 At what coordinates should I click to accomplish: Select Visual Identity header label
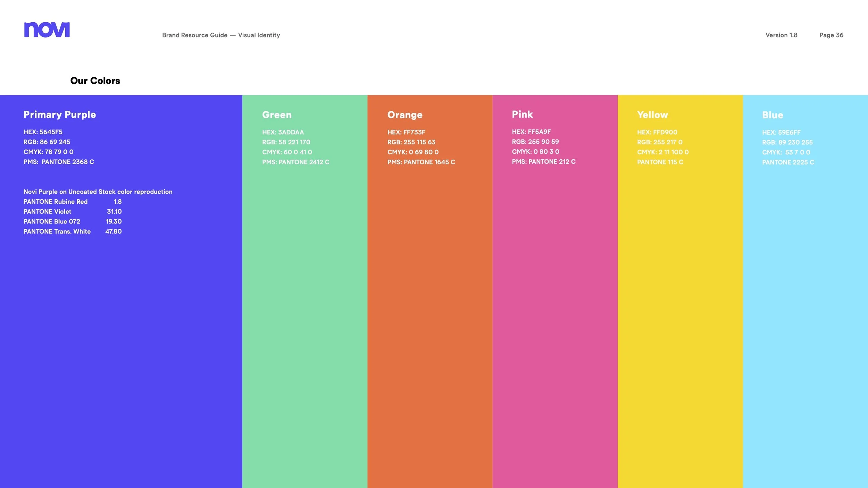click(259, 35)
